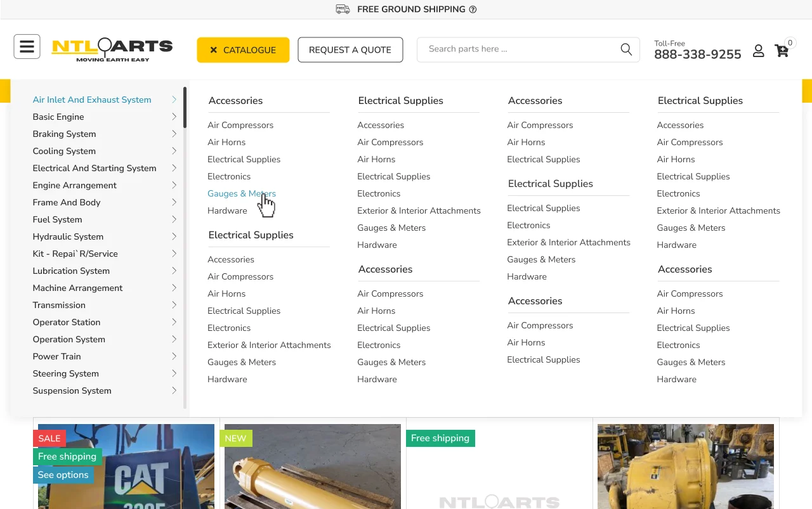The image size is (812, 509).
Task: Expand Fuel System chevron
Action: click(174, 219)
